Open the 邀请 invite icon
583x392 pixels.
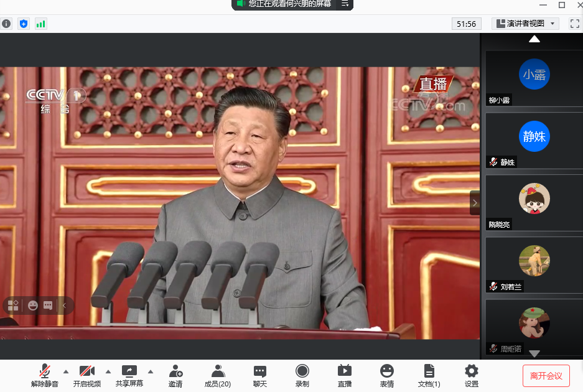(x=175, y=375)
